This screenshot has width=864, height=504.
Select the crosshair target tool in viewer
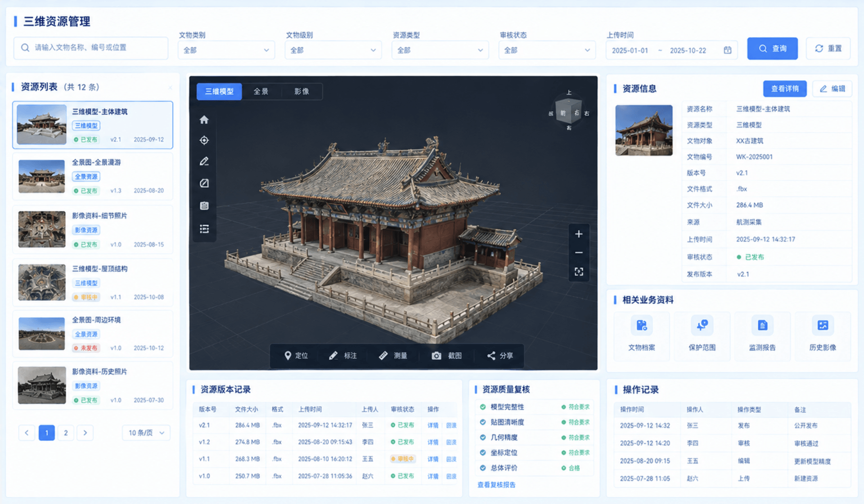204,140
